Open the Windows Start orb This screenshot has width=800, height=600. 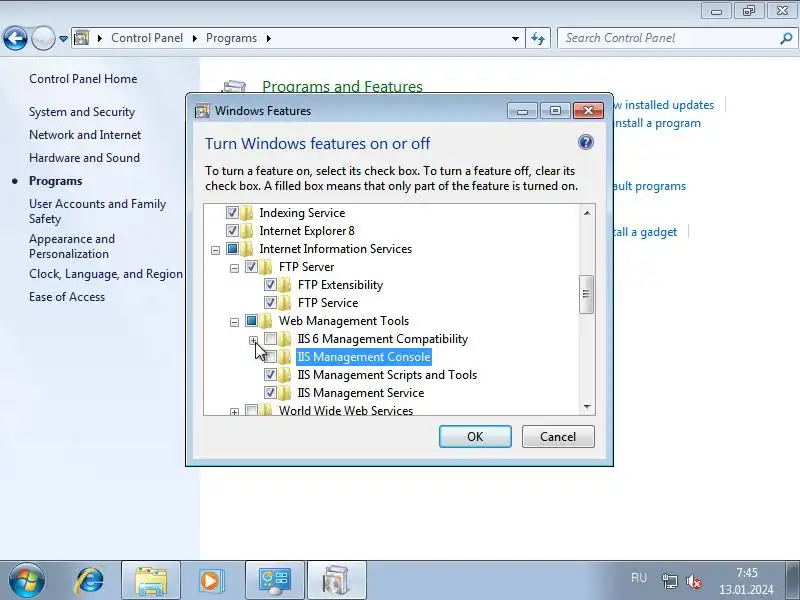click(27, 580)
